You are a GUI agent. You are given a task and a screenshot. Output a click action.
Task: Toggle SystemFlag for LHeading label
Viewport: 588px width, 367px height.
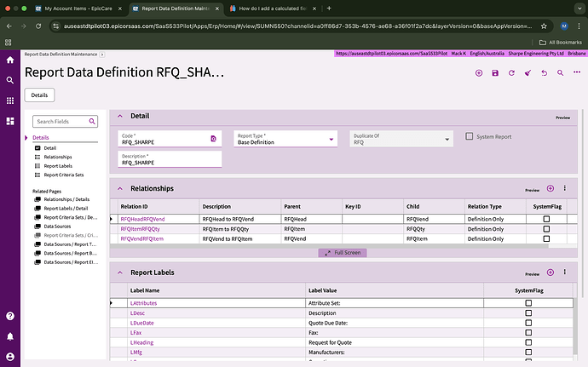pyautogui.click(x=528, y=342)
